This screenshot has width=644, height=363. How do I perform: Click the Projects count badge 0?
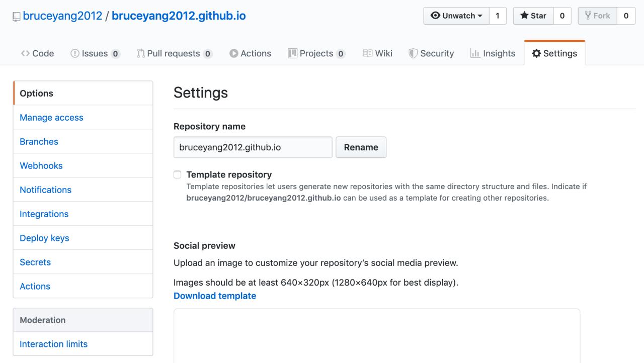click(341, 54)
